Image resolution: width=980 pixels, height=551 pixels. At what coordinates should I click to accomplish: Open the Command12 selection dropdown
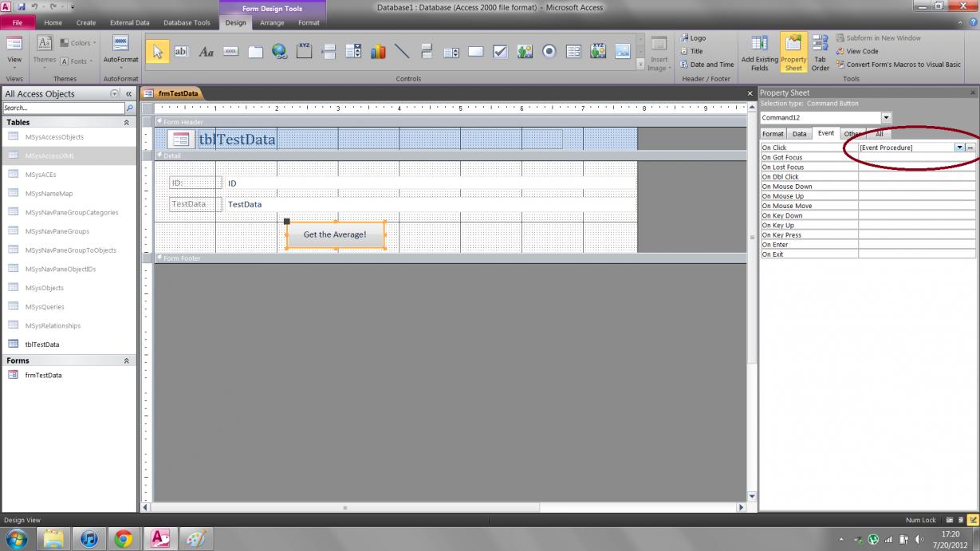pyautogui.click(x=886, y=118)
